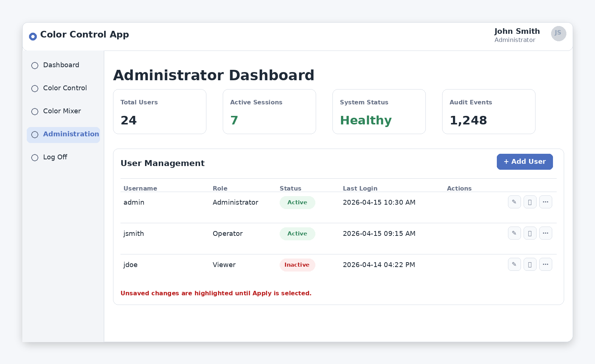Navigate to Color Mixer
Screen dimensions: 595x364
pos(62,111)
